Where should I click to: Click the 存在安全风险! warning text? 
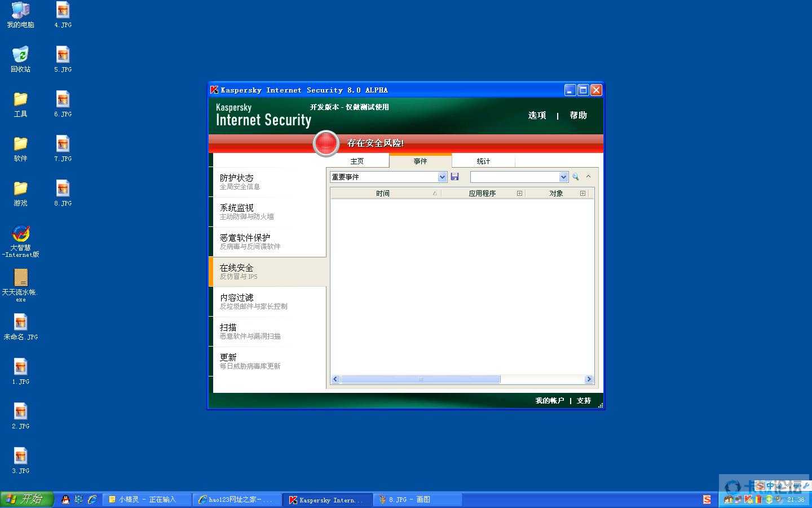(x=375, y=143)
